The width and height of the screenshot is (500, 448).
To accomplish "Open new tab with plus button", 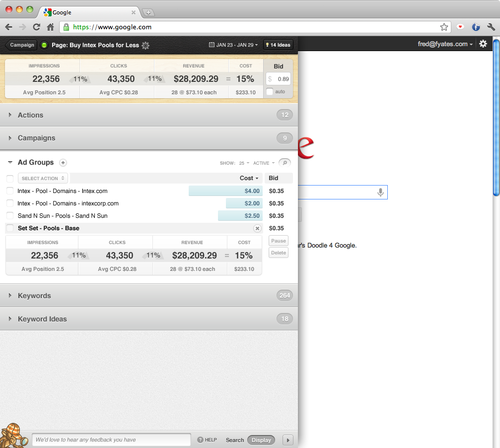I will [x=148, y=12].
